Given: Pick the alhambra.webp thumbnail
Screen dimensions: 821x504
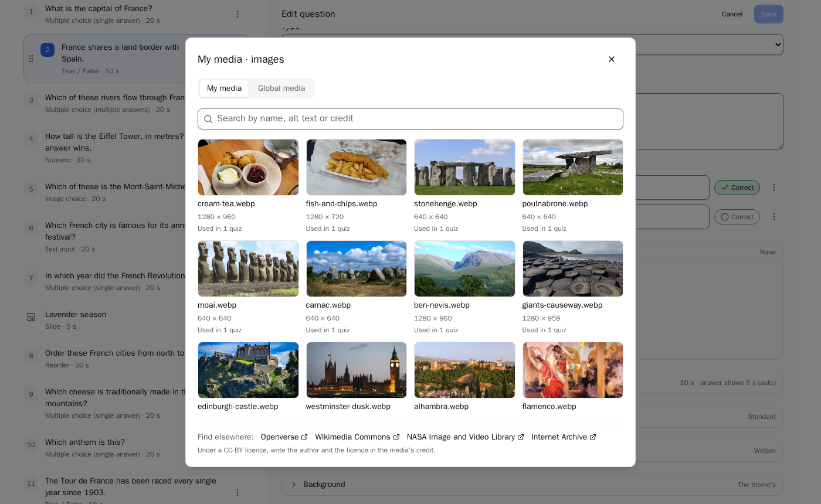Looking at the screenshot, I should (x=464, y=370).
